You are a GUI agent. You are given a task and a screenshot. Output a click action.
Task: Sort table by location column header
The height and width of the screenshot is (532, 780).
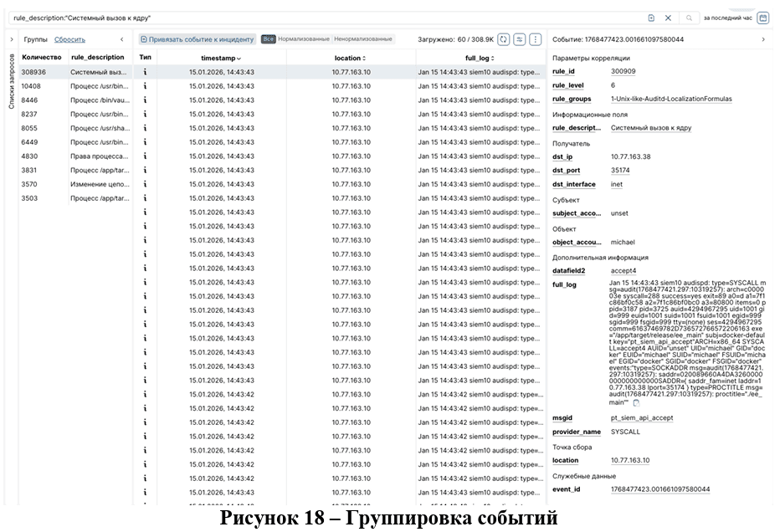(x=350, y=59)
